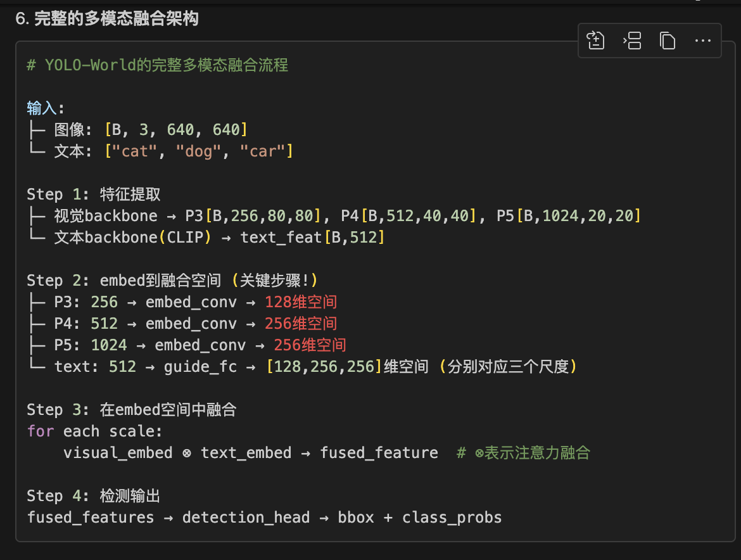Click the P4: 512 → embed_conv line

coord(182,323)
